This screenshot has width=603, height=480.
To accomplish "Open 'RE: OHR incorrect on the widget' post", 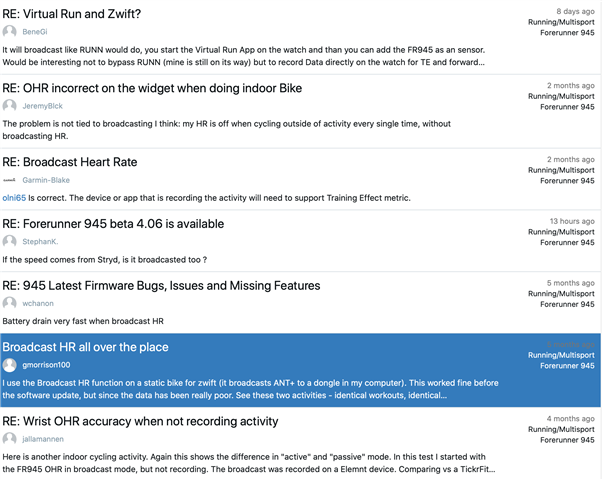I will pyautogui.click(x=152, y=88).
